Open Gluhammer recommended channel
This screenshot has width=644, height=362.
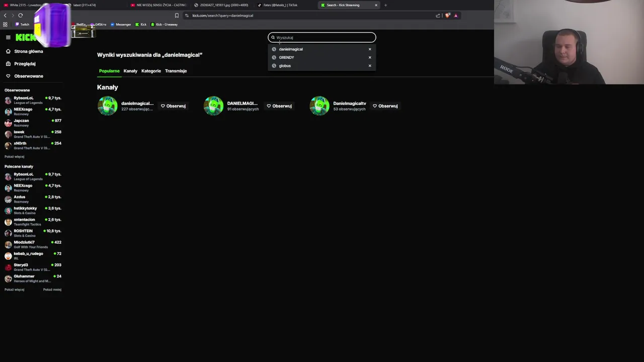tap(33, 278)
